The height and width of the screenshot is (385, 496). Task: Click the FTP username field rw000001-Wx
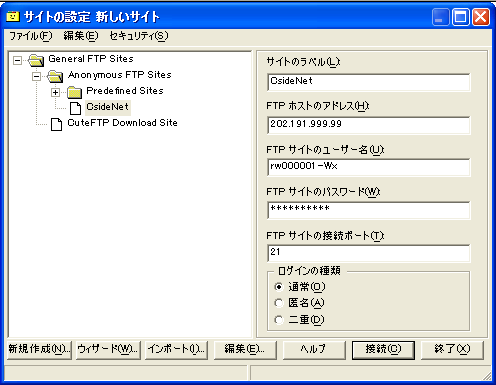point(369,167)
